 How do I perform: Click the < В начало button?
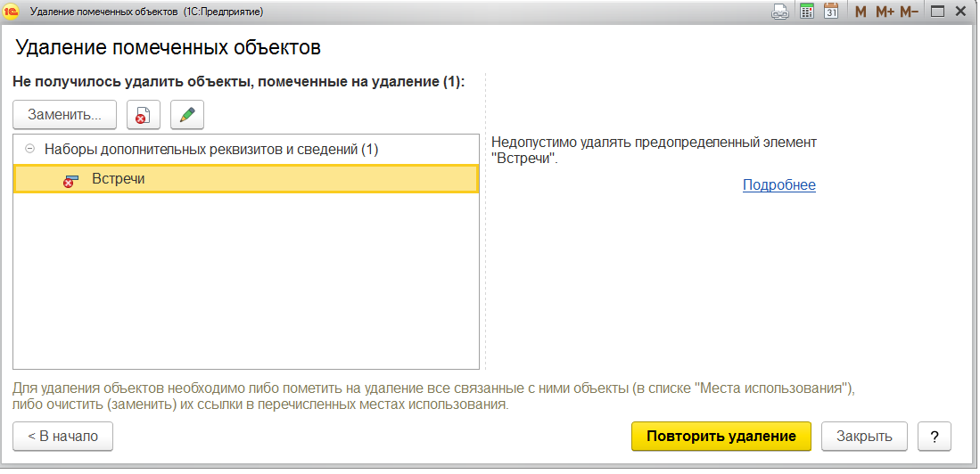(63, 436)
